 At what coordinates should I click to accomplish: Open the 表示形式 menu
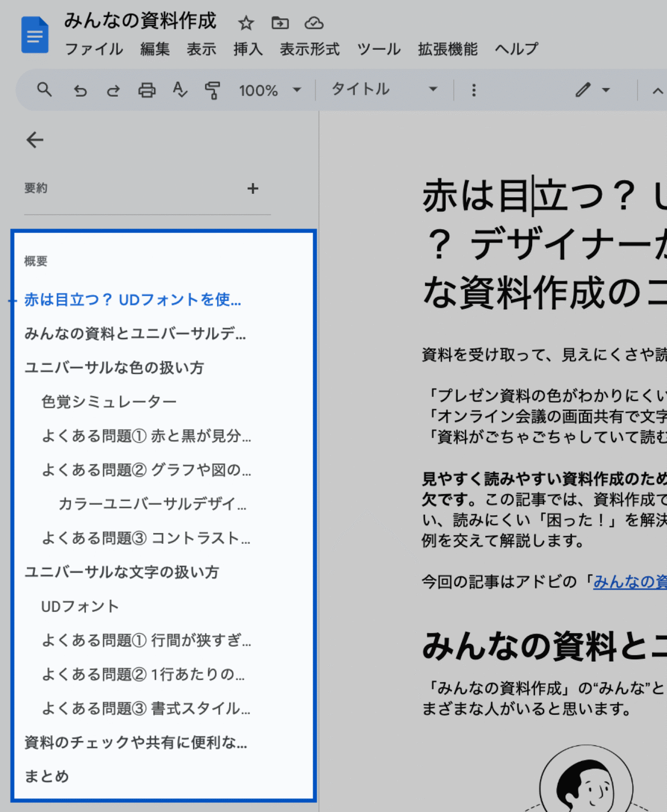click(x=310, y=49)
